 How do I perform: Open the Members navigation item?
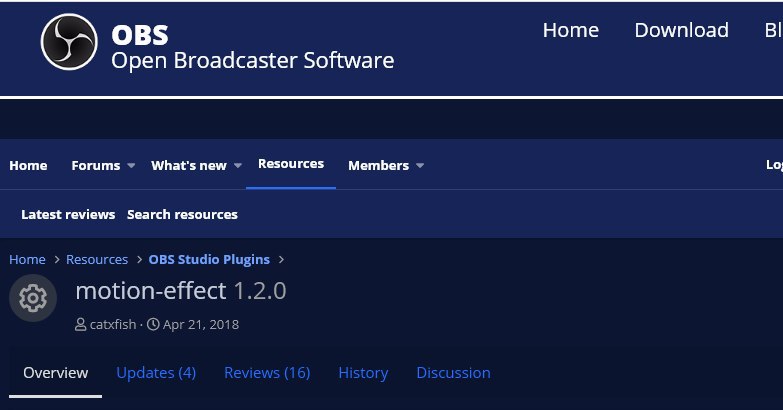[x=379, y=165]
